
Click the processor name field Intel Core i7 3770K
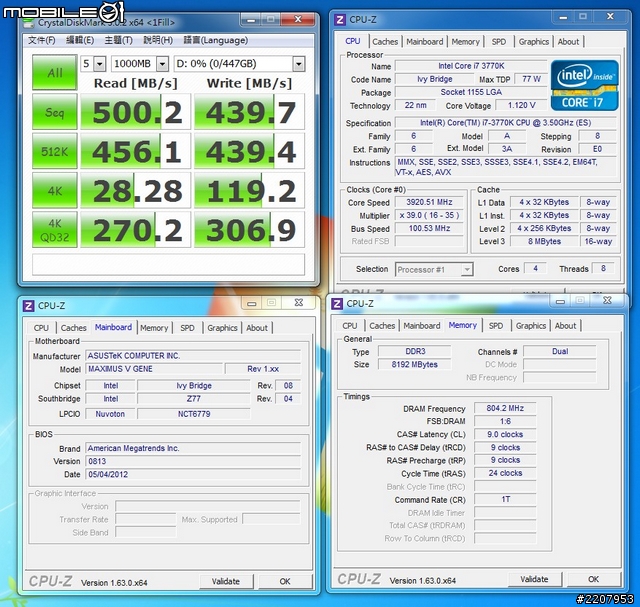pos(471,66)
